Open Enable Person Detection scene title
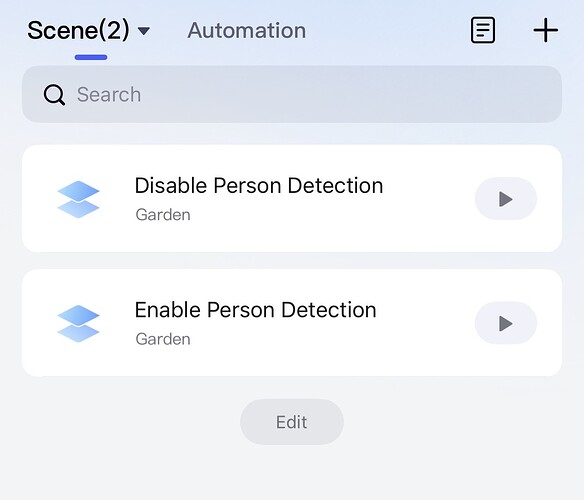The image size is (584, 500). [256, 310]
